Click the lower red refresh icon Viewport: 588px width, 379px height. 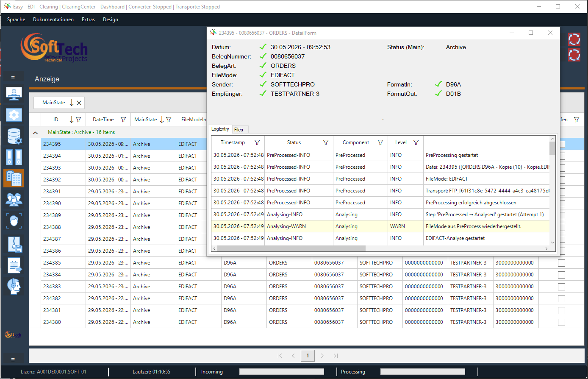pos(574,55)
